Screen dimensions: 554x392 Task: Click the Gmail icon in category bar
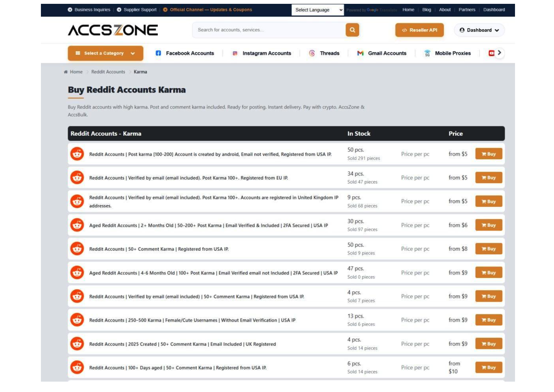click(x=360, y=53)
